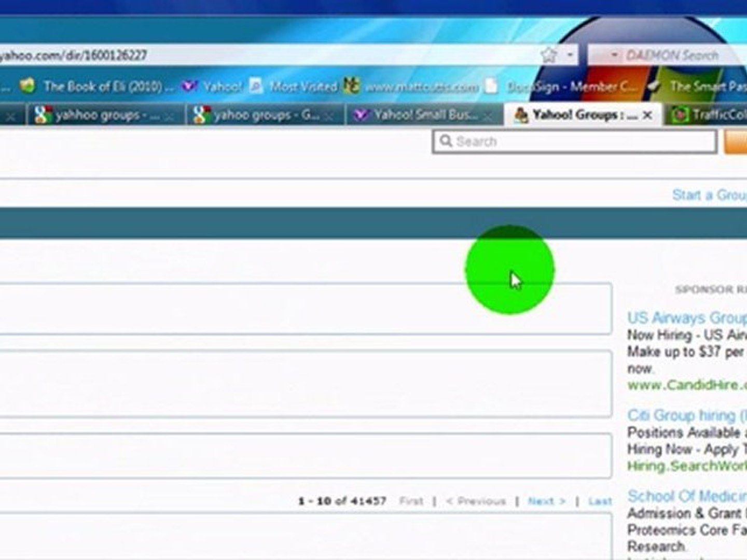
Task: Open the www.mattcutts.com bookmark
Action: 421,87
